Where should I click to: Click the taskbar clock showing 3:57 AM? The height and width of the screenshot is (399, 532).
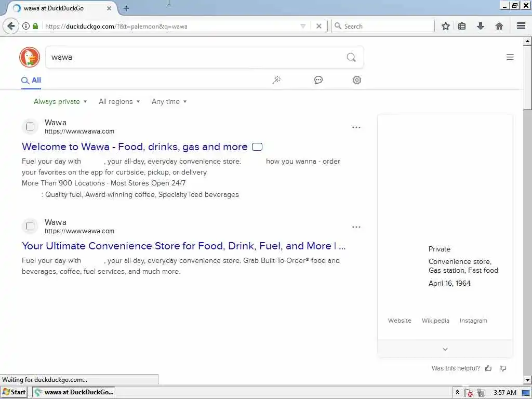(x=504, y=393)
